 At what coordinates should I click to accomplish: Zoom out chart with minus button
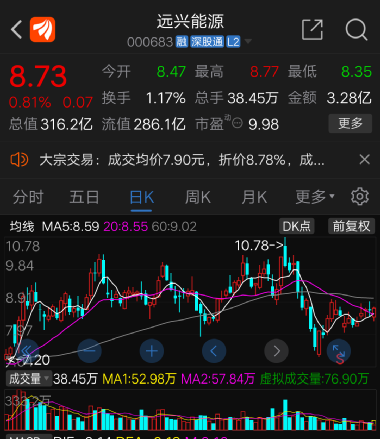coord(89,351)
